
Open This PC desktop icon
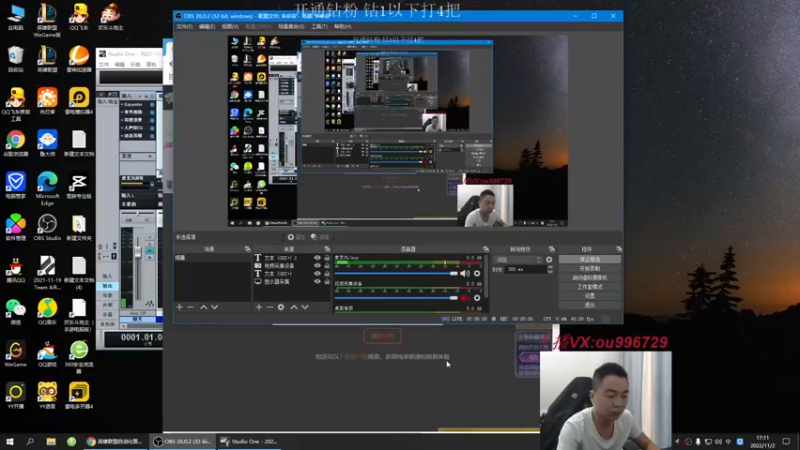pyautogui.click(x=16, y=17)
